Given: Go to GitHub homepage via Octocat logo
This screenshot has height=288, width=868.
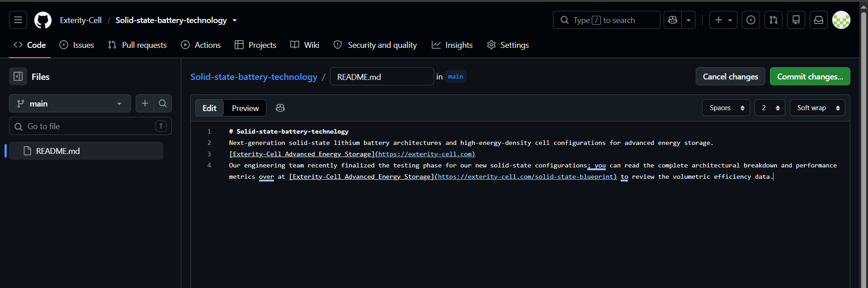Looking at the screenshot, I should click(x=43, y=20).
